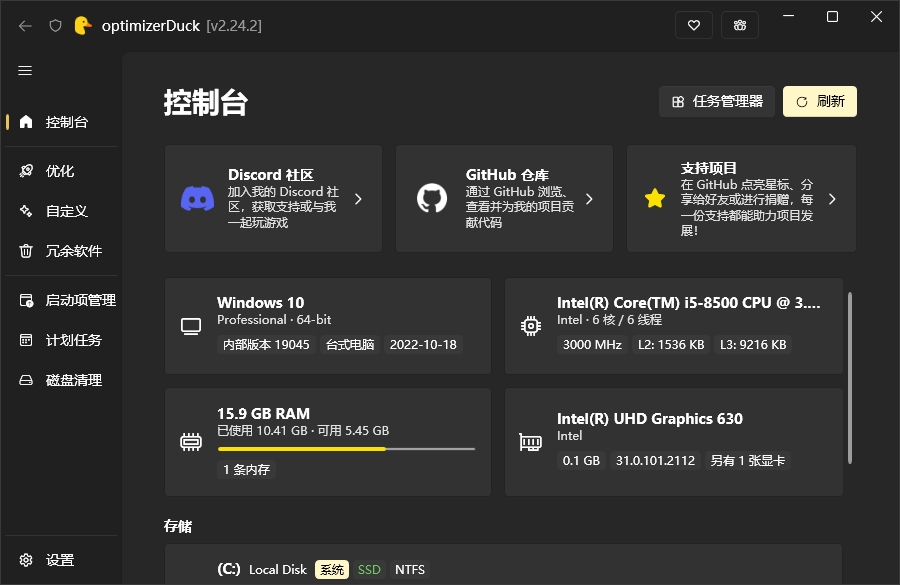This screenshot has width=900, height=585.
Task: Click the refresh circular arrow icon
Action: 802,102
